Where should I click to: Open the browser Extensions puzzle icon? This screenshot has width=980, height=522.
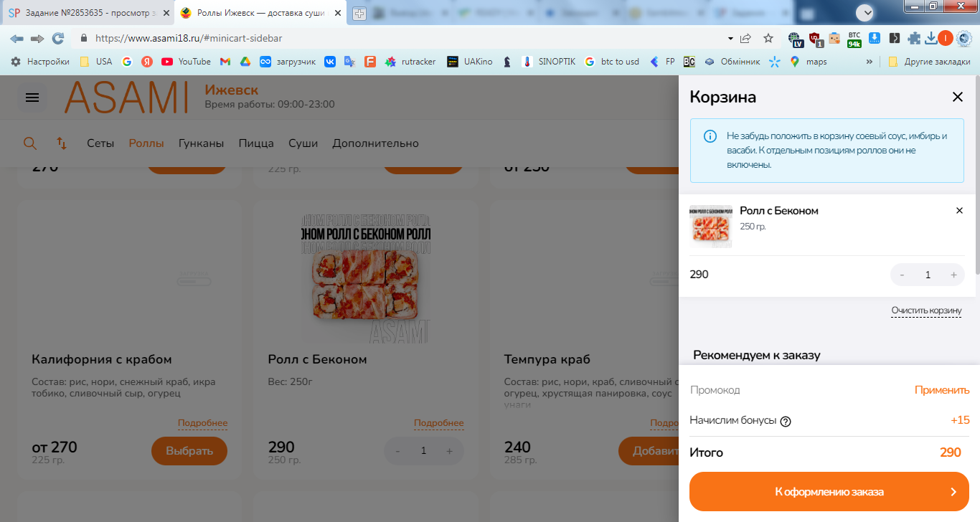point(914,39)
